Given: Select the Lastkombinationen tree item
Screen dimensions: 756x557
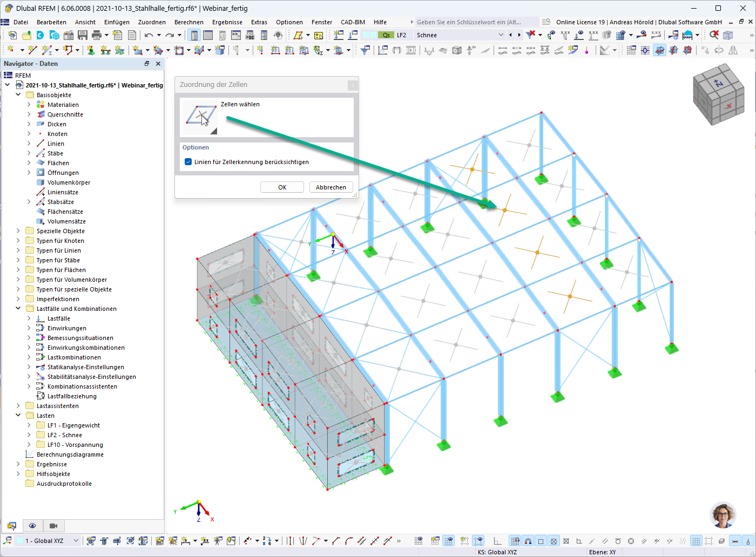Looking at the screenshot, I should coord(74,357).
